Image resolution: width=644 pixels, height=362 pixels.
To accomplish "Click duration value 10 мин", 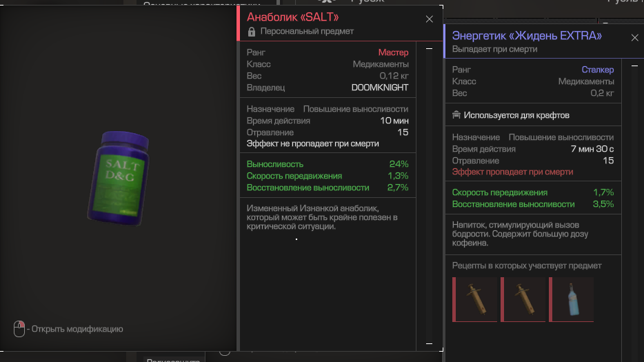I will 394,121.
